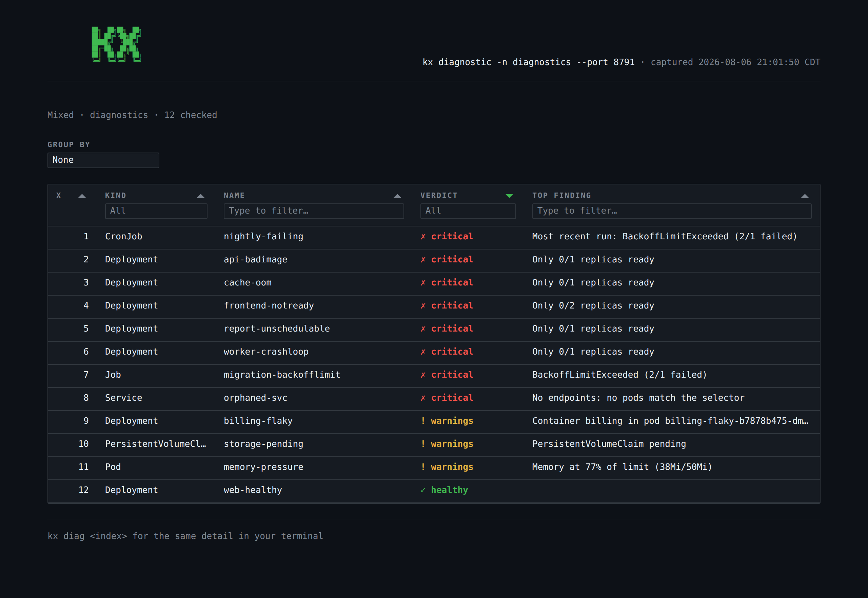Open the Group By None dropdown

click(x=103, y=160)
